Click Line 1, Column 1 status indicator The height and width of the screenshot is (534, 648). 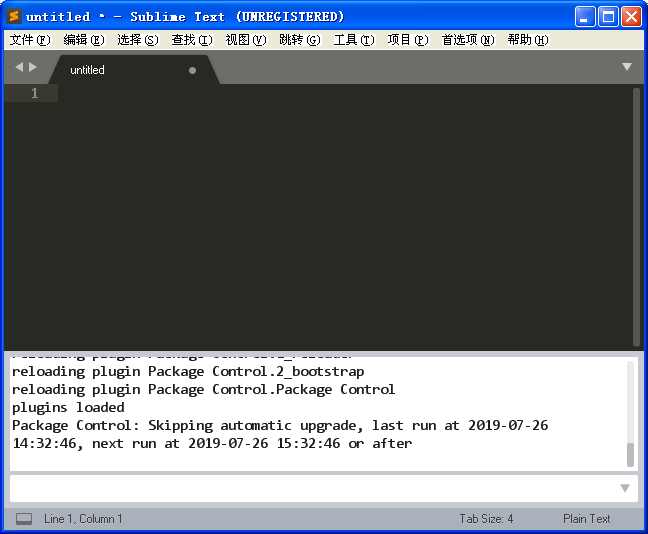[x=83, y=519]
